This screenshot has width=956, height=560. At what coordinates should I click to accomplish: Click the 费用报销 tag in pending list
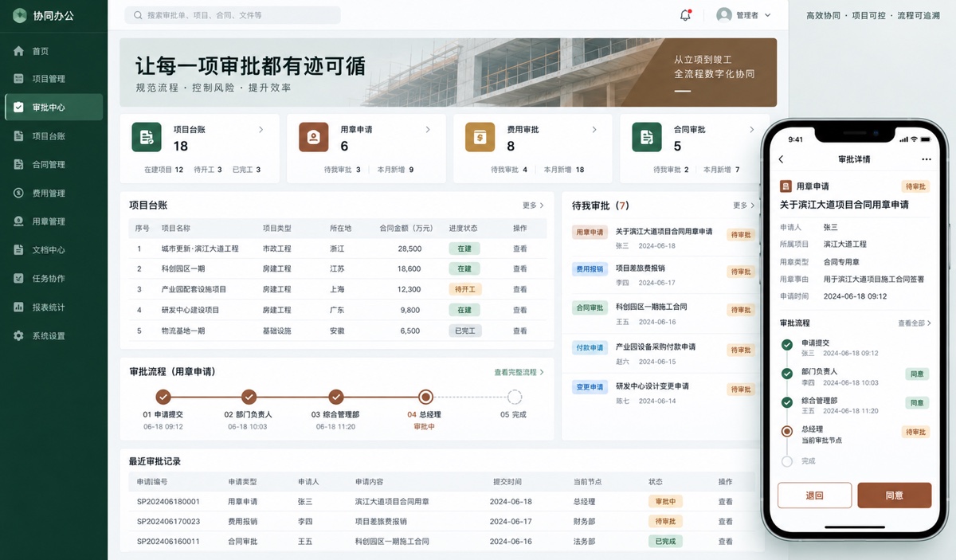click(x=590, y=269)
